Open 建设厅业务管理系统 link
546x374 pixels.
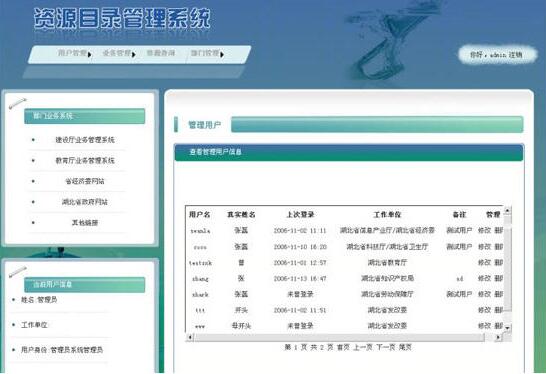85,140
